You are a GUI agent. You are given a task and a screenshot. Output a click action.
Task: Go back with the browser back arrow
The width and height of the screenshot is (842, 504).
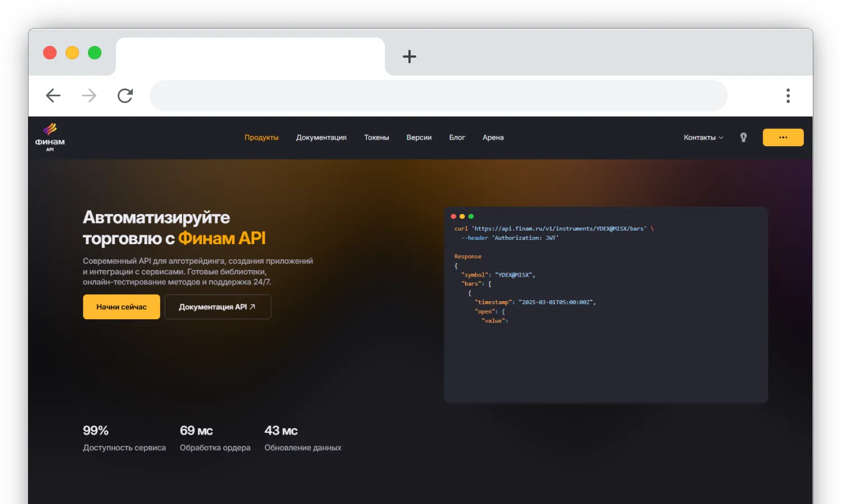pyautogui.click(x=53, y=96)
